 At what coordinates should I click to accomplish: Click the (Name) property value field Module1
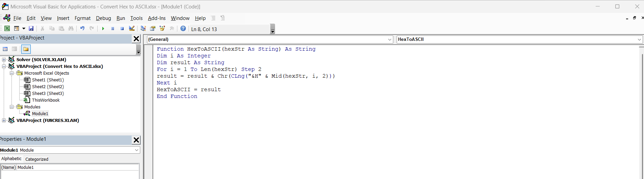point(78,168)
